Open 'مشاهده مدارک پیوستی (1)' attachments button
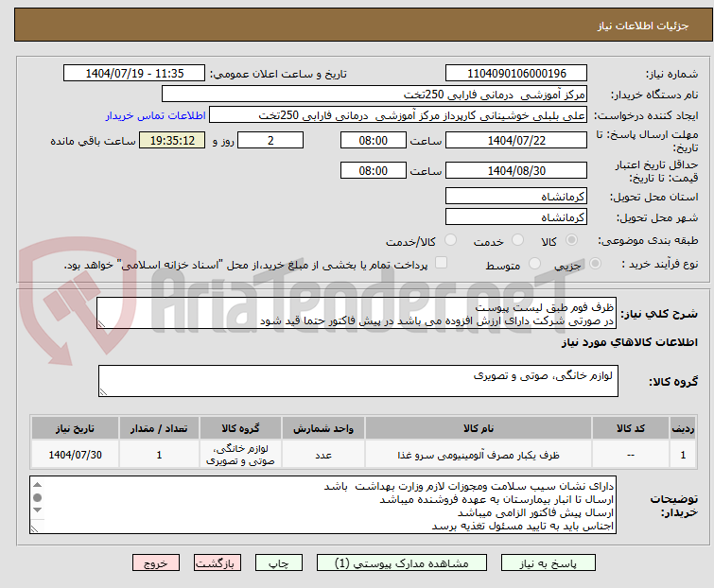 tap(402, 563)
